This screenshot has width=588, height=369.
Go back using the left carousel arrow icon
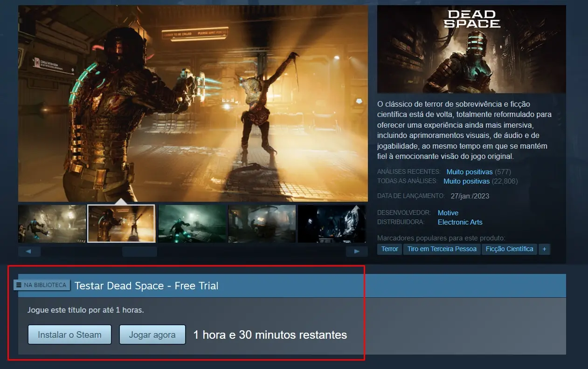coord(29,251)
